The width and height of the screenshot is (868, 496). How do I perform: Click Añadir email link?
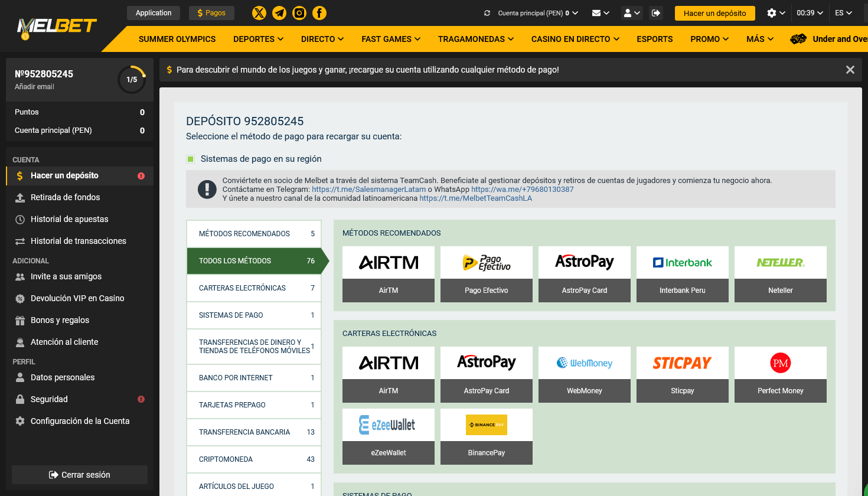[34, 87]
